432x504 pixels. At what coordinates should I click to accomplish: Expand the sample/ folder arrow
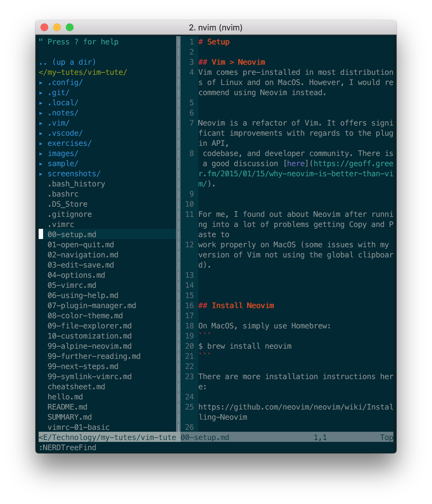(41, 164)
